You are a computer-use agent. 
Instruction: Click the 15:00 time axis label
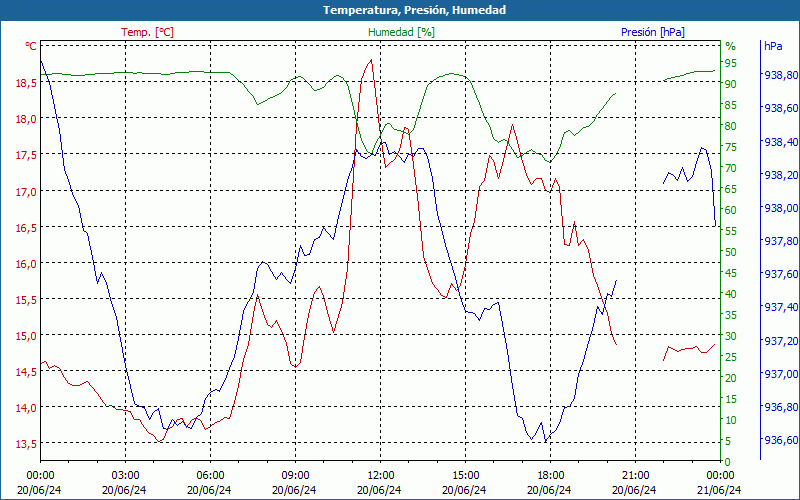point(465,476)
